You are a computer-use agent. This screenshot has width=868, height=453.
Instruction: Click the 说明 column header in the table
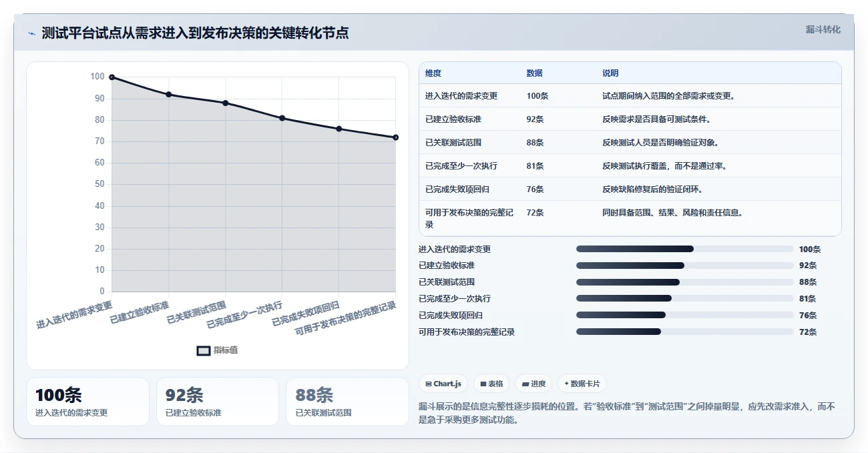[610, 73]
